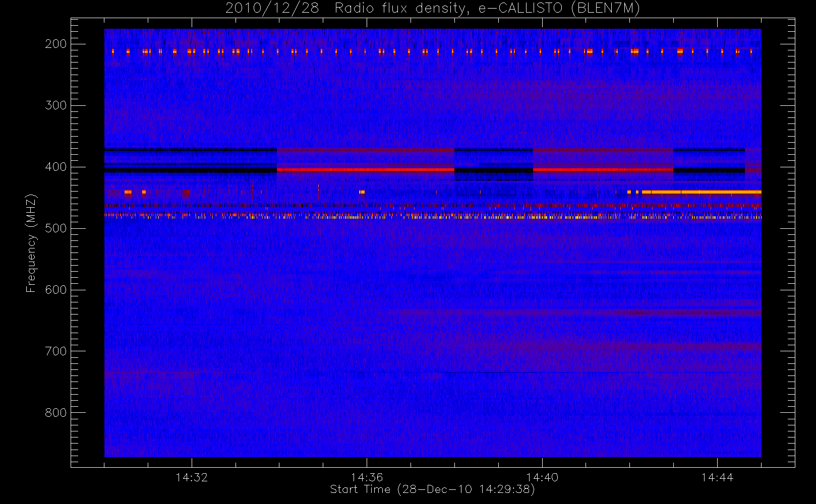Click the 14:44 time tick label

(x=717, y=477)
